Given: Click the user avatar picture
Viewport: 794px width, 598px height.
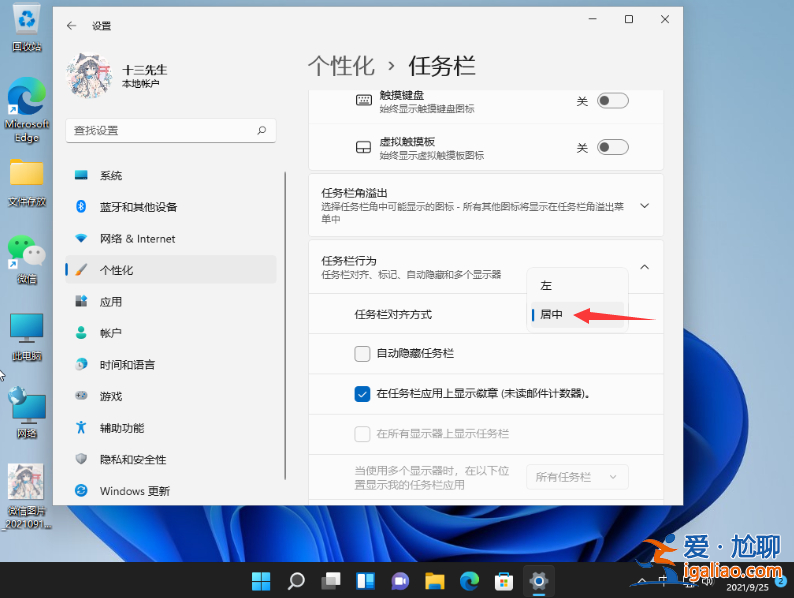Looking at the screenshot, I should [89, 75].
